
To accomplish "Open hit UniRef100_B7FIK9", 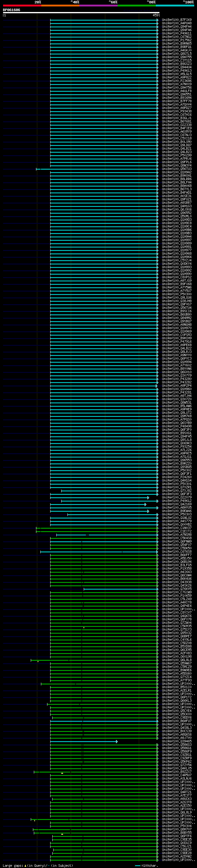I will (177, 20).
